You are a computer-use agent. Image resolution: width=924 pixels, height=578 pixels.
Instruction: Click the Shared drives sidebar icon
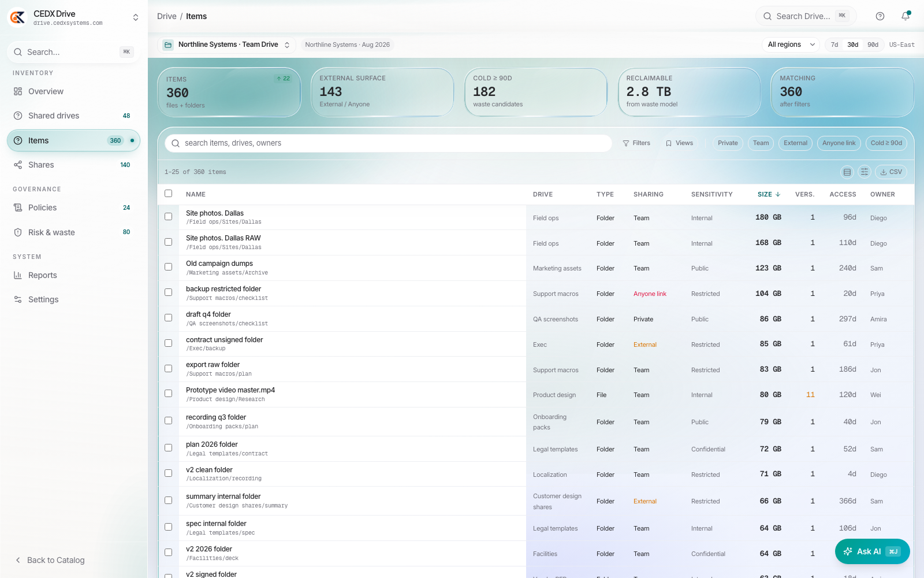coord(18,116)
